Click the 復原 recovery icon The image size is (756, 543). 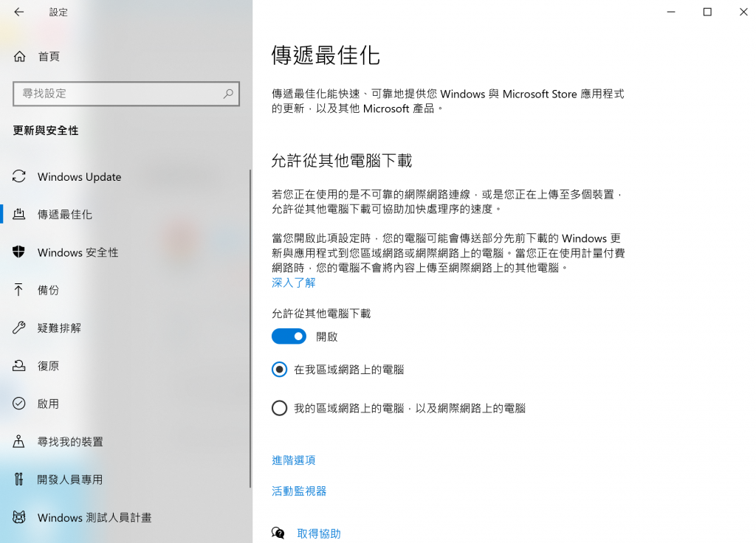click(18, 365)
